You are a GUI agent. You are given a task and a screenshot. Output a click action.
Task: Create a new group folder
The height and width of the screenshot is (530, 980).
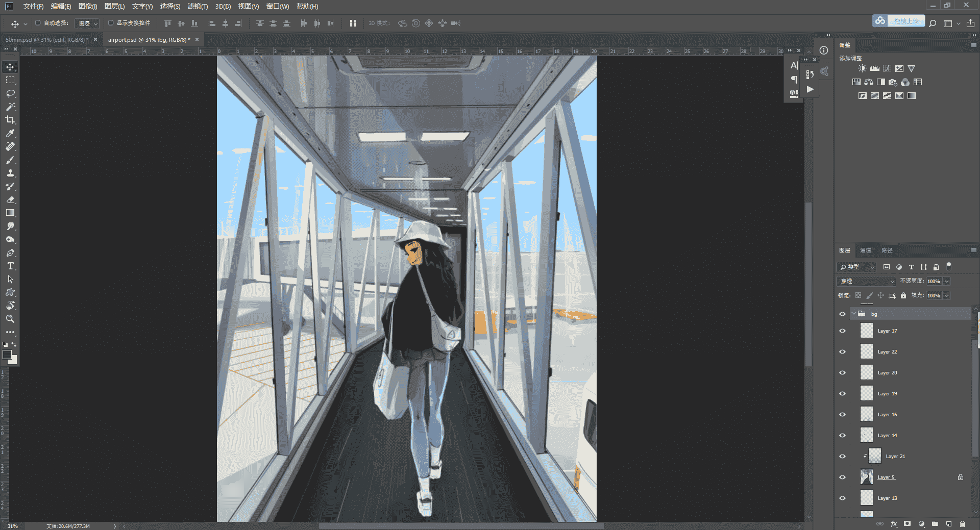pos(935,524)
